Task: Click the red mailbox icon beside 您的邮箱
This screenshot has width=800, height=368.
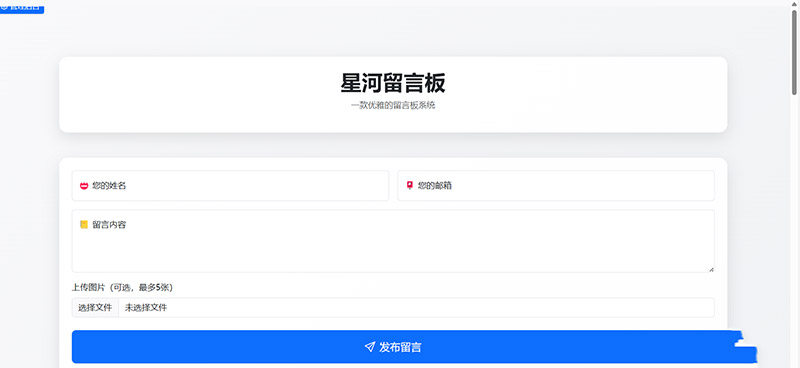Action: click(x=409, y=185)
